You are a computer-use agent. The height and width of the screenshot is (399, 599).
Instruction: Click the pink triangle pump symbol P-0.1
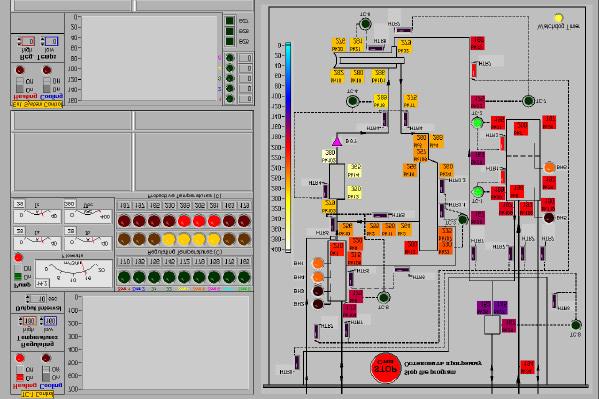coord(337,141)
